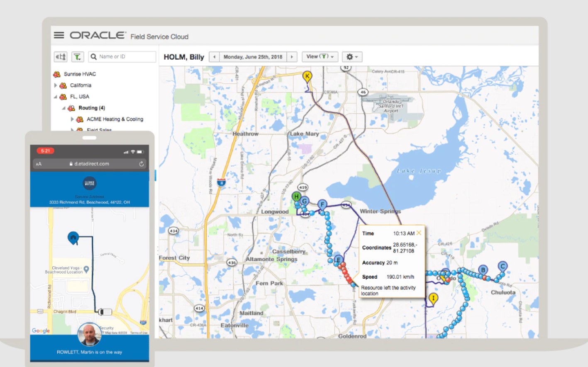Go to the previous day

point(214,57)
